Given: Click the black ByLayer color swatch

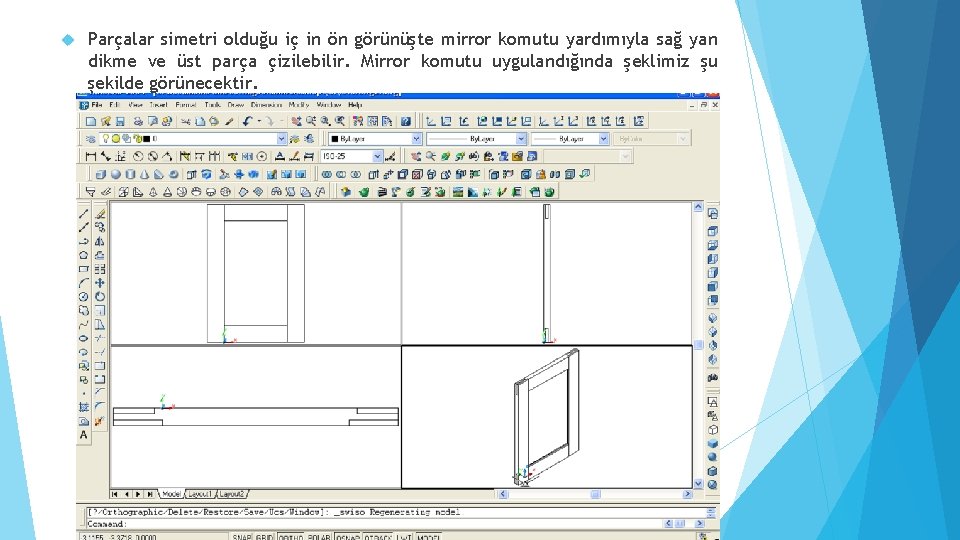Looking at the screenshot, I should tap(335, 139).
